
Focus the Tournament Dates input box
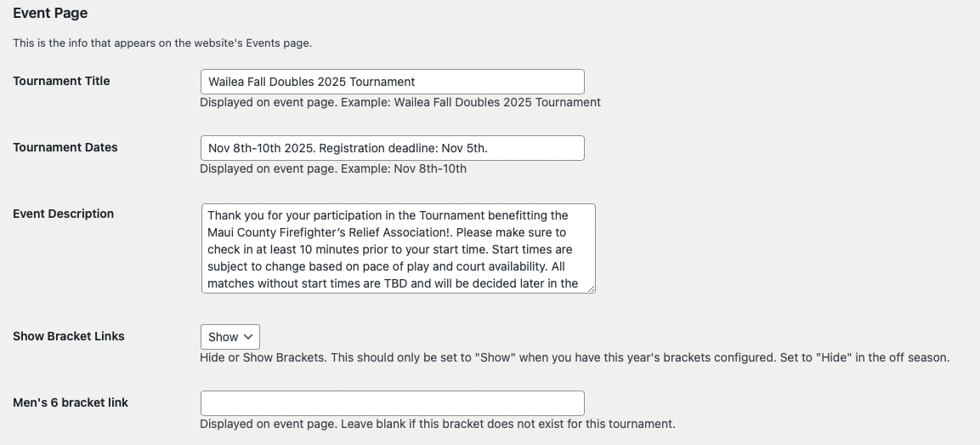(392, 148)
